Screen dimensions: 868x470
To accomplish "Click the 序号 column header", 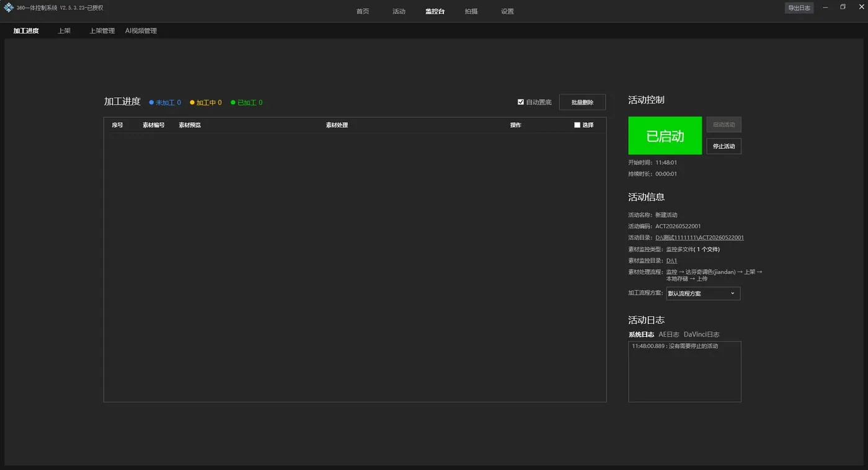I will tap(117, 125).
